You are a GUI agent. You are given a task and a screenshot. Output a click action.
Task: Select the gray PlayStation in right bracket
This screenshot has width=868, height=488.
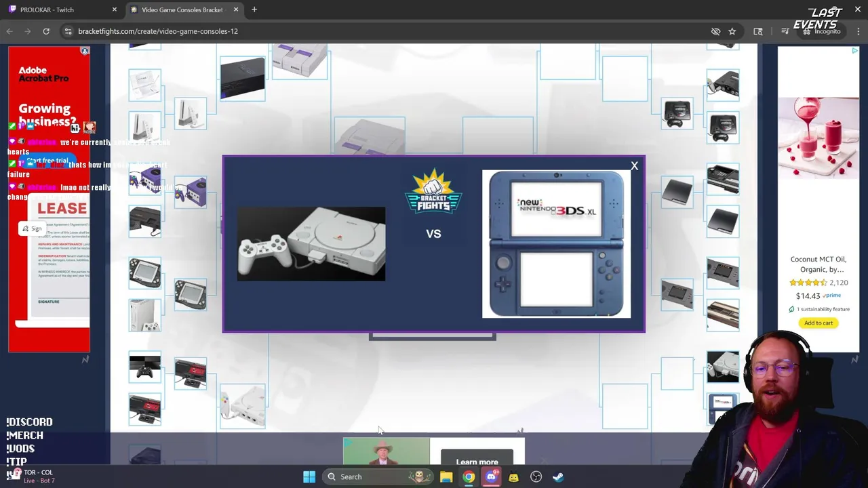point(723,367)
